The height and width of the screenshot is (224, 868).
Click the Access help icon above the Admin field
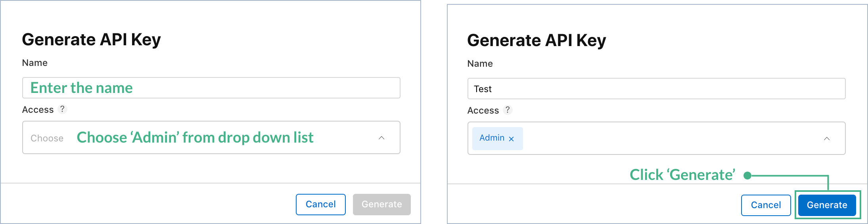[x=508, y=110]
